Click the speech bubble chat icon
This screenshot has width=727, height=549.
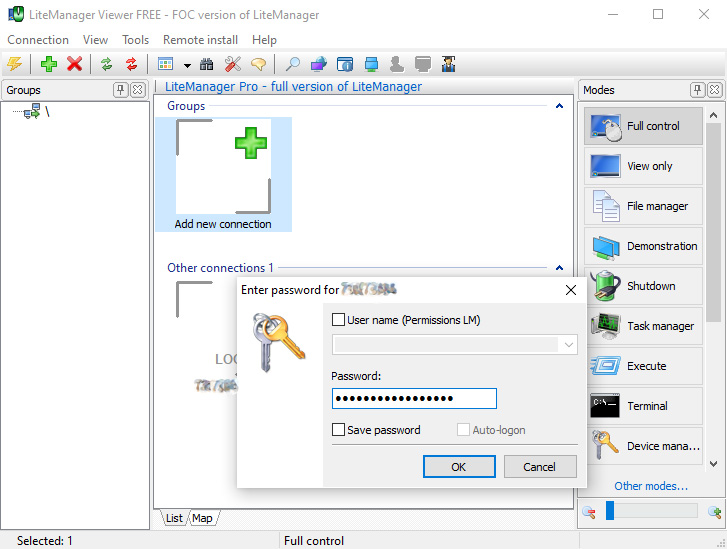(258, 64)
